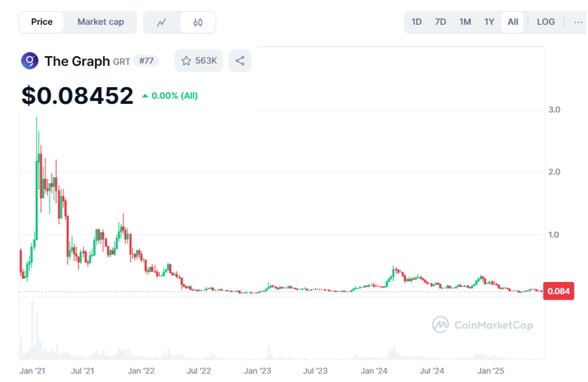Click the share icon button
The width and height of the screenshot is (588, 382).
tap(240, 61)
